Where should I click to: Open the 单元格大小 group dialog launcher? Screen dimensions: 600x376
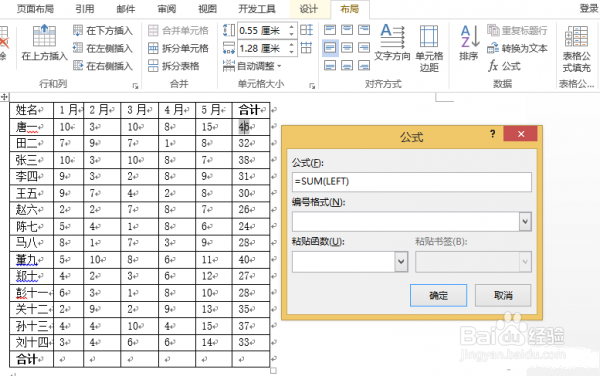click(x=312, y=86)
